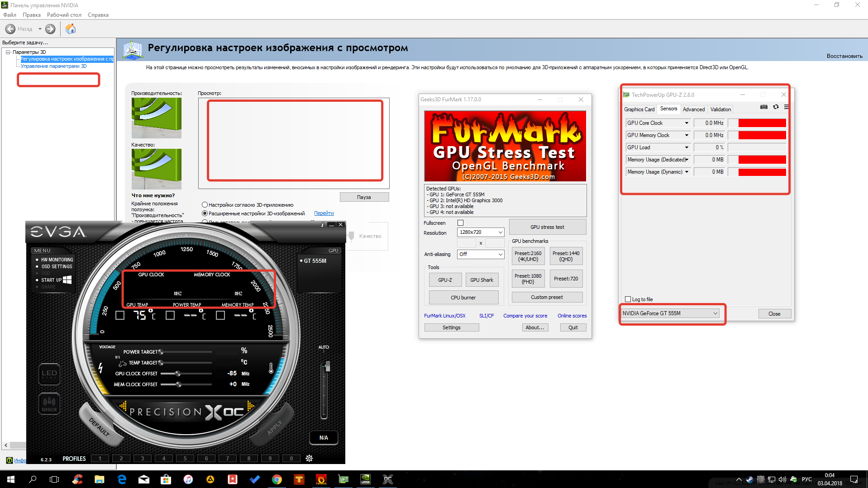Image resolution: width=868 pixels, height=488 pixels.
Task: Open Microsoft Edge from the taskbar
Action: click(x=122, y=479)
